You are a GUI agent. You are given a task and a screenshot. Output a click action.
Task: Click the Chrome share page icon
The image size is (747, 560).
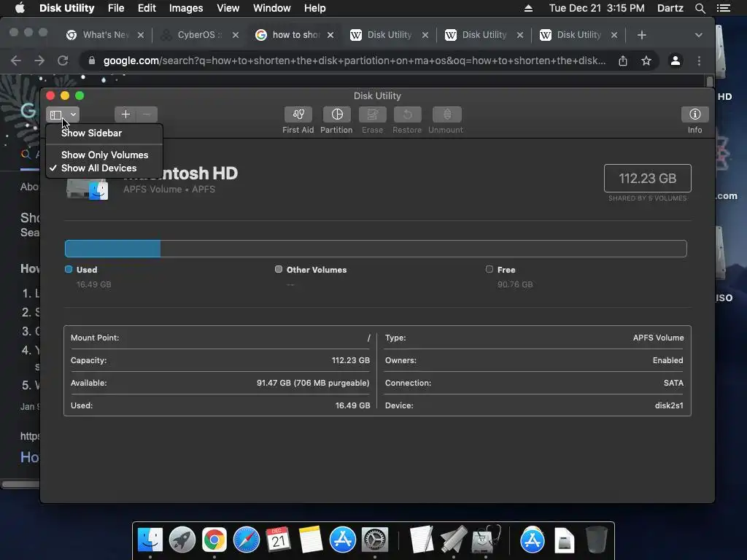[623, 61]
